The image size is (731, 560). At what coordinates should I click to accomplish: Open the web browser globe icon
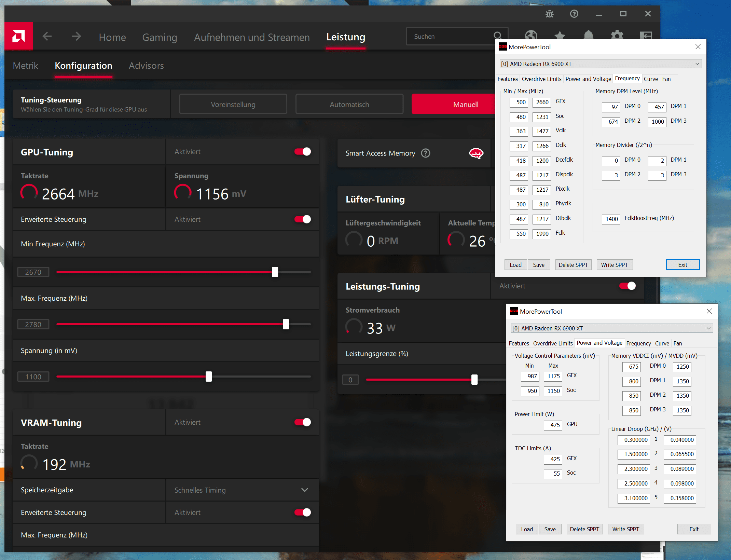(x=531, y=35)
